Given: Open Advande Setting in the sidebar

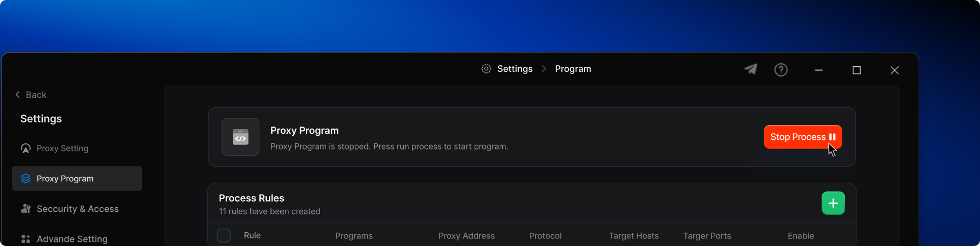Looking at the screenshot, I should tap(72, 239).
